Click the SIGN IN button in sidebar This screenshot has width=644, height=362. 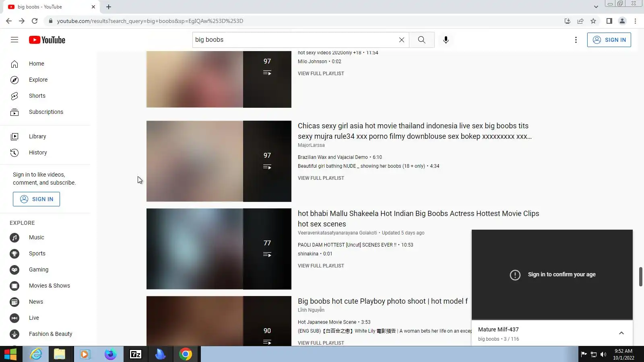coord(36,199)
